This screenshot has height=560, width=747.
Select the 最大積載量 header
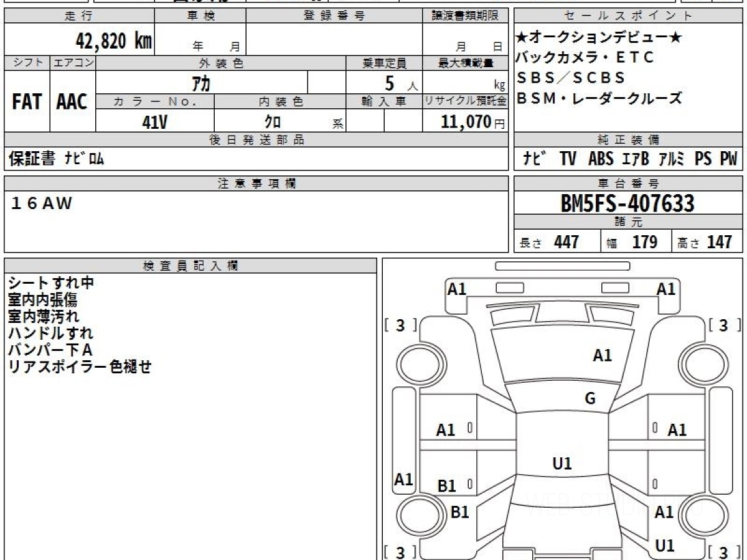(x=466, y=63)
